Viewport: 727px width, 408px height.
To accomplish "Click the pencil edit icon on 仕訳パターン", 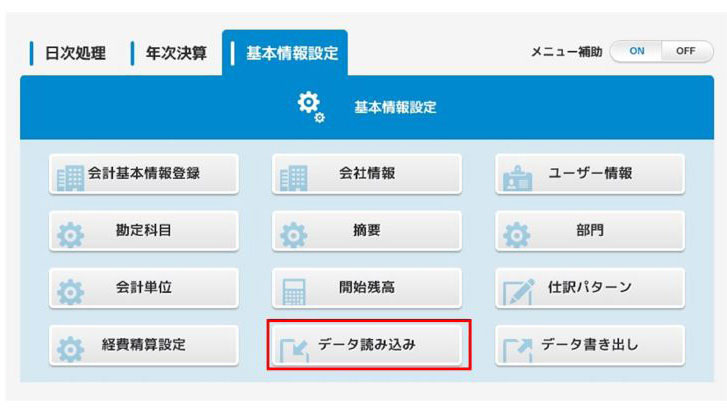I will coord(519,292).
